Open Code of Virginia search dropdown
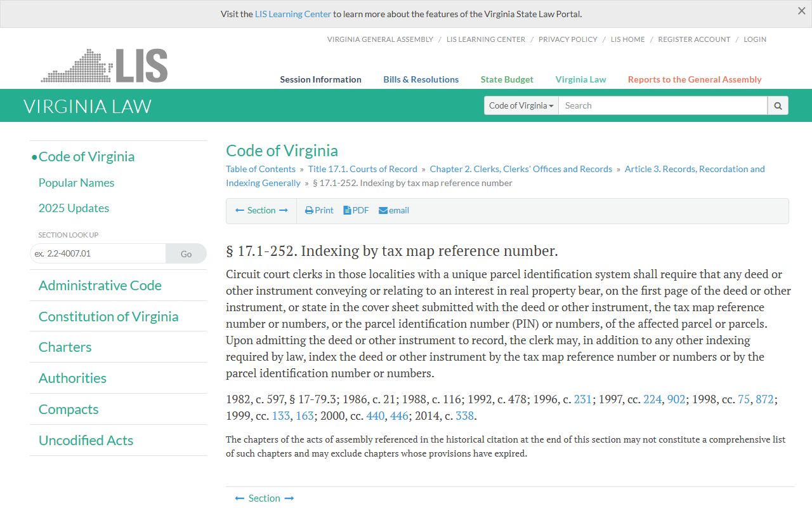 tap(521, 105)
